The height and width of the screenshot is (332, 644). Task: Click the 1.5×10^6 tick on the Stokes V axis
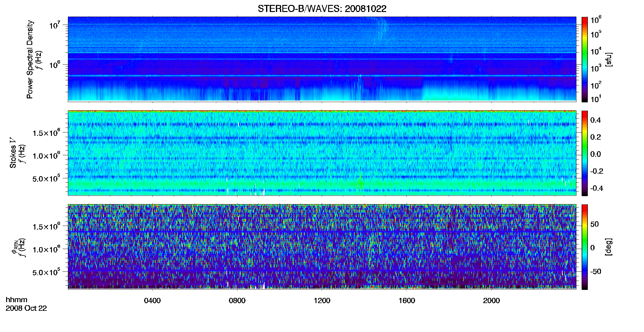point(46,133)
